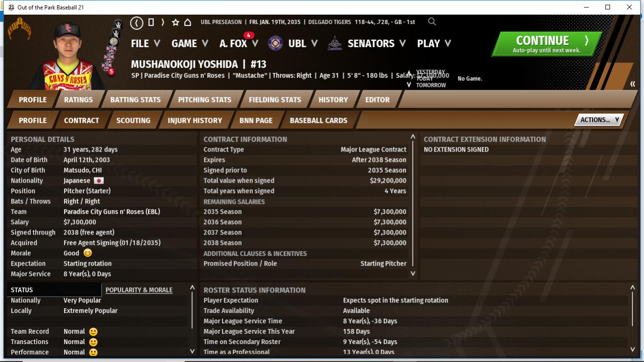Screen dimensions: 644x362
Task: Switch to the EDITOR tab
Action: pos(377,100)
